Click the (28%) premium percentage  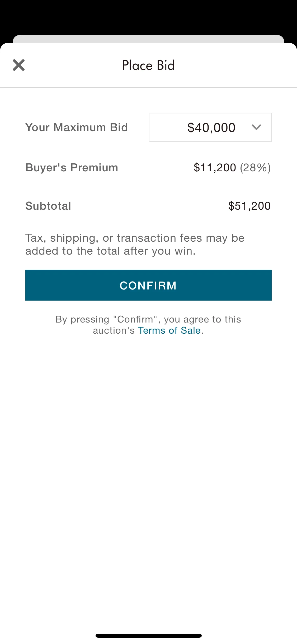point(255,168)
